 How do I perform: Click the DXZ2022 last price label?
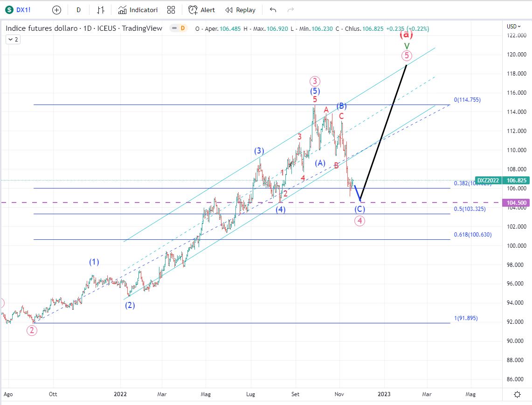[x=488, y=180]
